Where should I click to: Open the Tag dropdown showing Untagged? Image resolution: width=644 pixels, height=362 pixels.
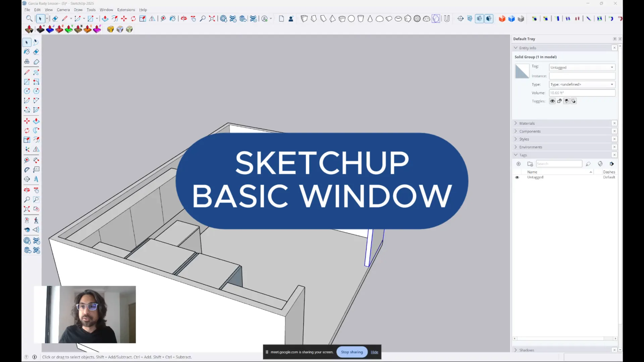coord(582,67)
